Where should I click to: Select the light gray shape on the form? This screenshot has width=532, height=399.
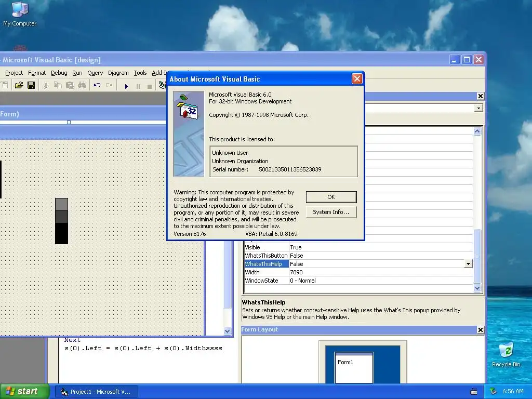click(61, 204)
